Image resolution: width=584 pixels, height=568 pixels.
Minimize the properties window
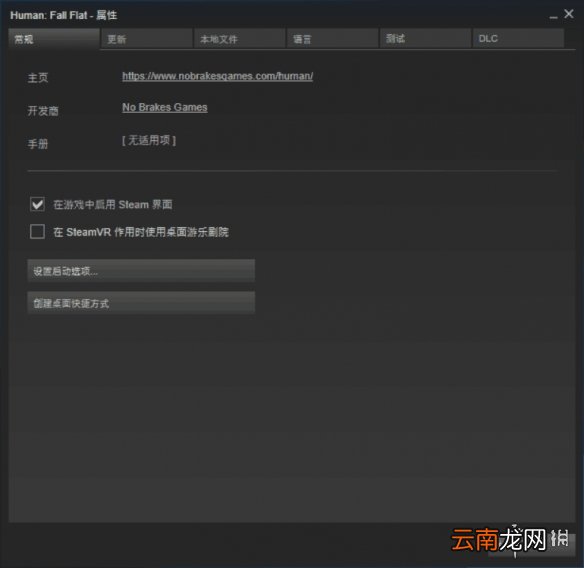pos(553,16)
